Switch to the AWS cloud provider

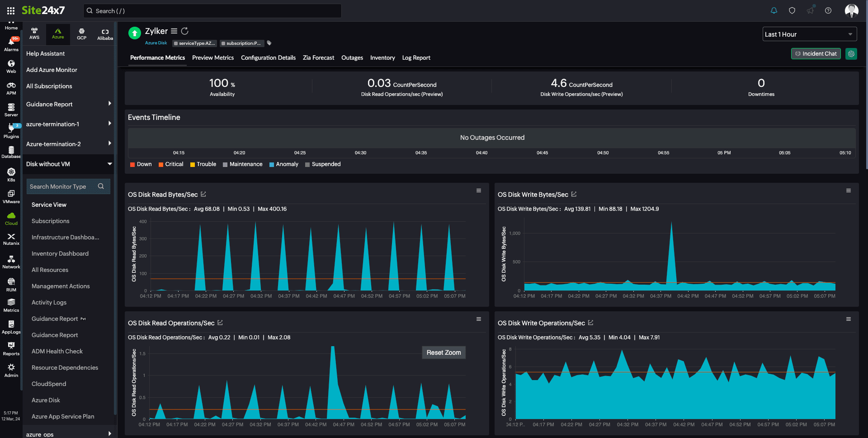click(34, 34)
